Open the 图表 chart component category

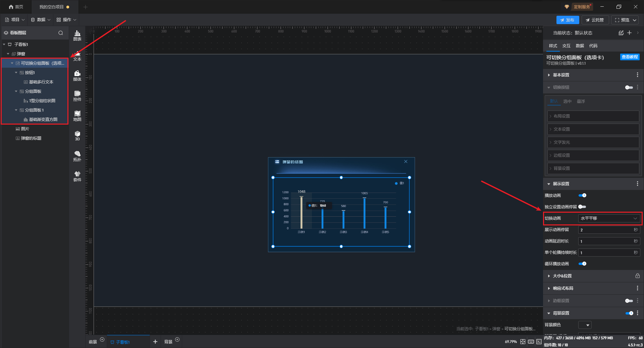coord(77,36)
